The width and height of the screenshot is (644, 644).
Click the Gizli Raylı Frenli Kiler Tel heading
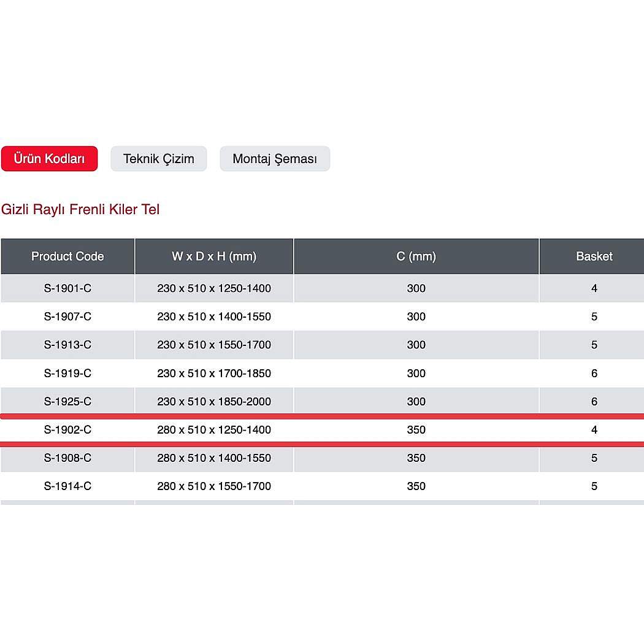(80, 210)
